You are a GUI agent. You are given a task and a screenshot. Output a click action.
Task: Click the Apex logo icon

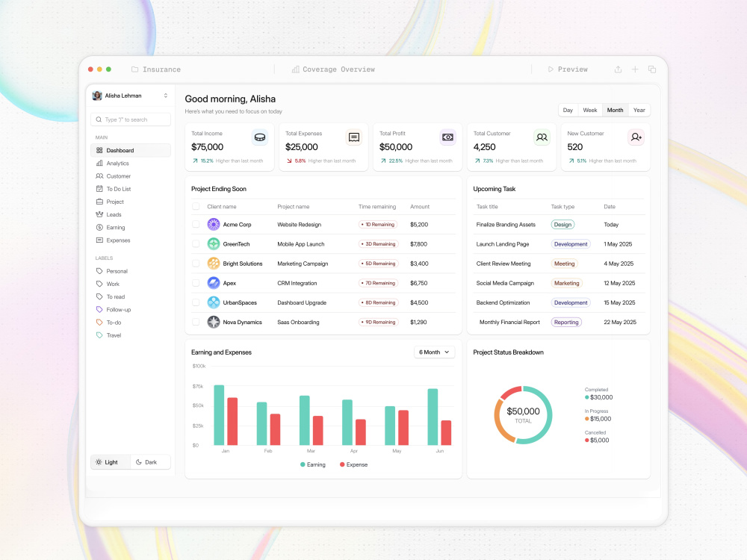(x=214, y=283)
